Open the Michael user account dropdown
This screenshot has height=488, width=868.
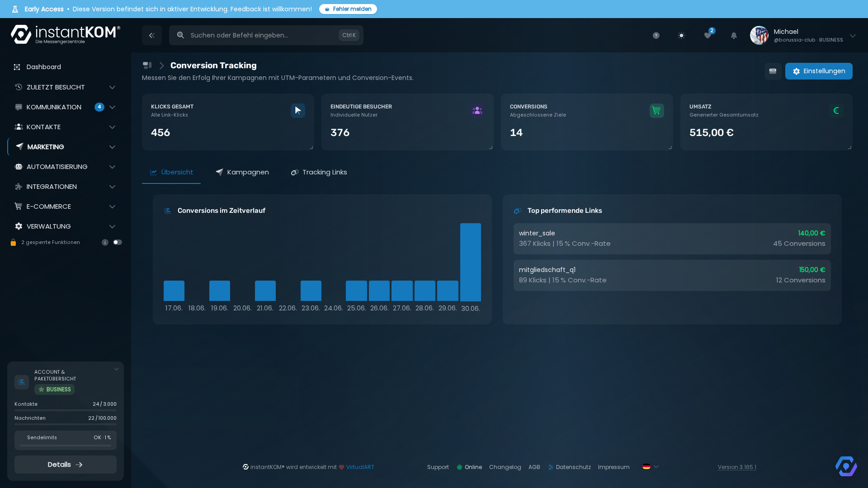803,35
